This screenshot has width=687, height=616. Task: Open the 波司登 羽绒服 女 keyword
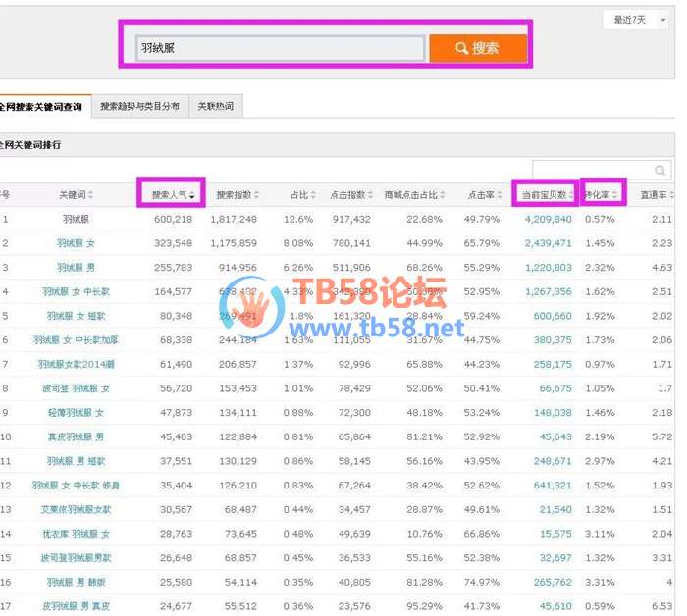(x=76, y=387)
